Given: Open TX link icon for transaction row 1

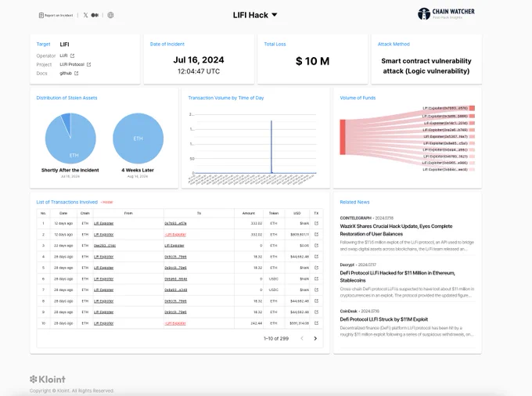Looking at the screenshot, I should tap(316, 223).
